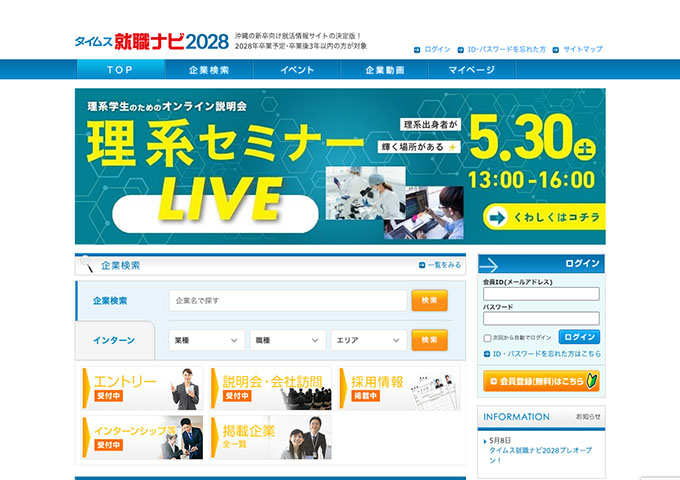This screenshot has height=480, width=680.
Task: Open the エントリー 受付中 tile
Action: pyautogui.click(x=142, y=389)
